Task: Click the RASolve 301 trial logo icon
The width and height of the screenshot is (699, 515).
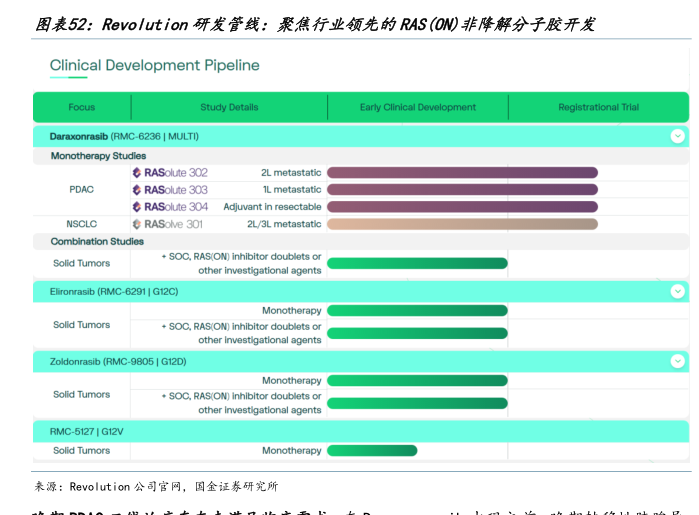Action: 137,225
